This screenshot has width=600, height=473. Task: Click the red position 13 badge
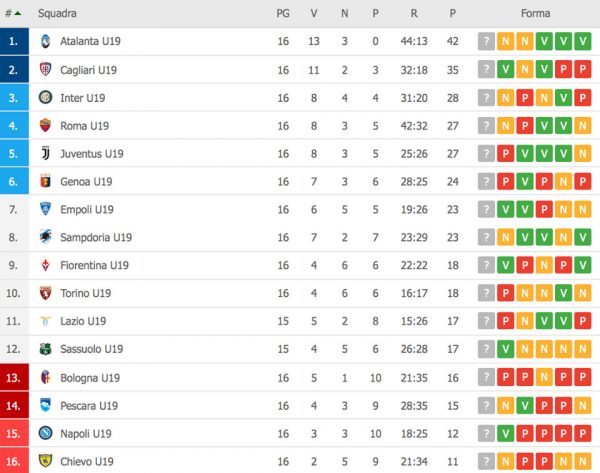[x=13, y=378]
